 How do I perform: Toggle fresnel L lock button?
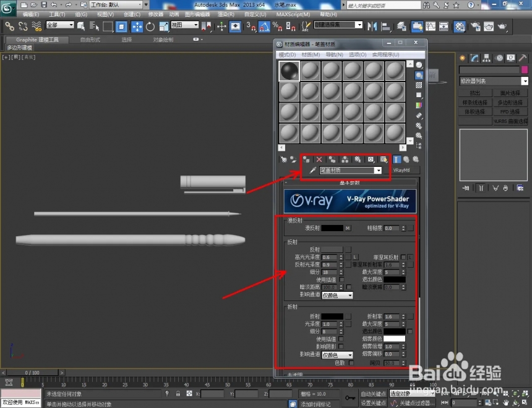click(410, 257)
